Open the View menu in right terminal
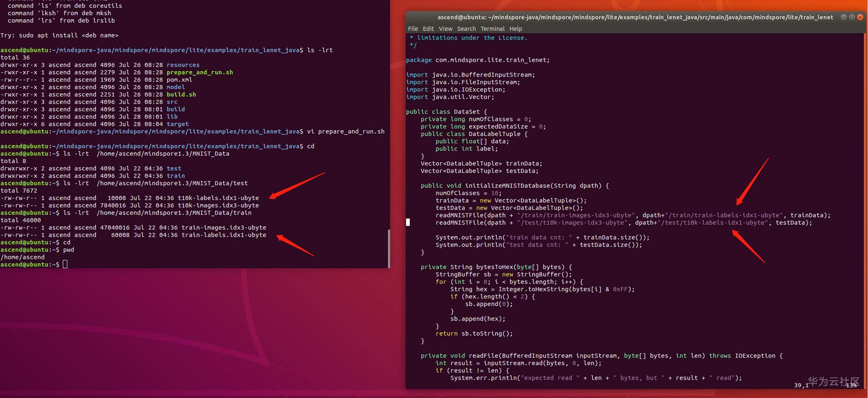This screenshot has width=868, height=398. click(x=445, y=29)
